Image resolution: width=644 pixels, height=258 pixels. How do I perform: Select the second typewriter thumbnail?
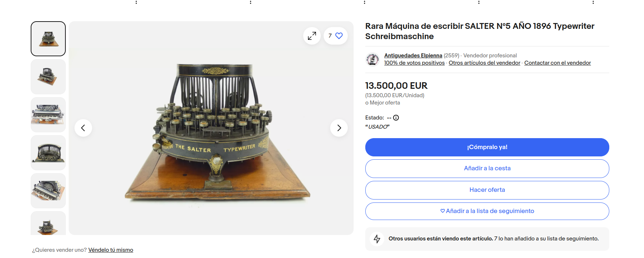click(x=48, y=77)
